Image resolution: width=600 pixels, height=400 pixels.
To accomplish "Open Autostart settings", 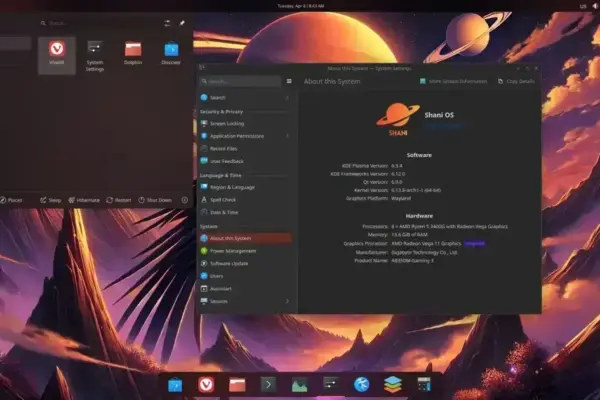I will pyautogui.click(x=245, y=289).
